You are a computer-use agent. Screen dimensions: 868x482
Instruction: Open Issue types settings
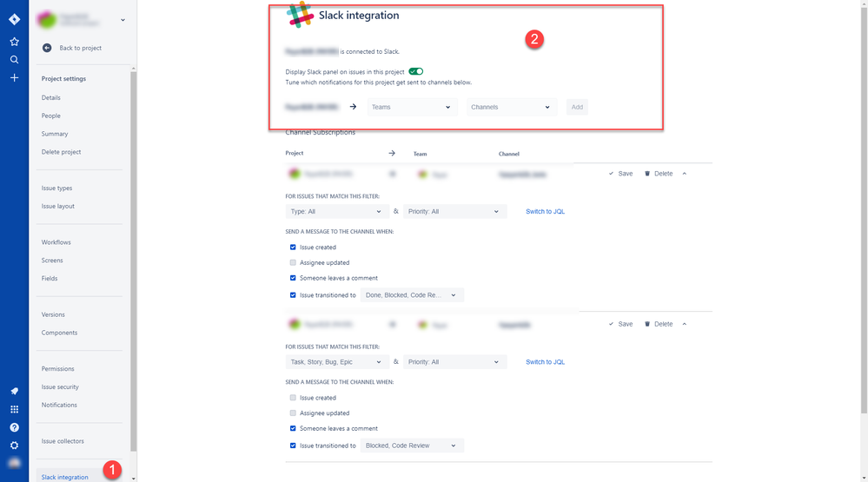pyautogui.click(x=56, y=188)
